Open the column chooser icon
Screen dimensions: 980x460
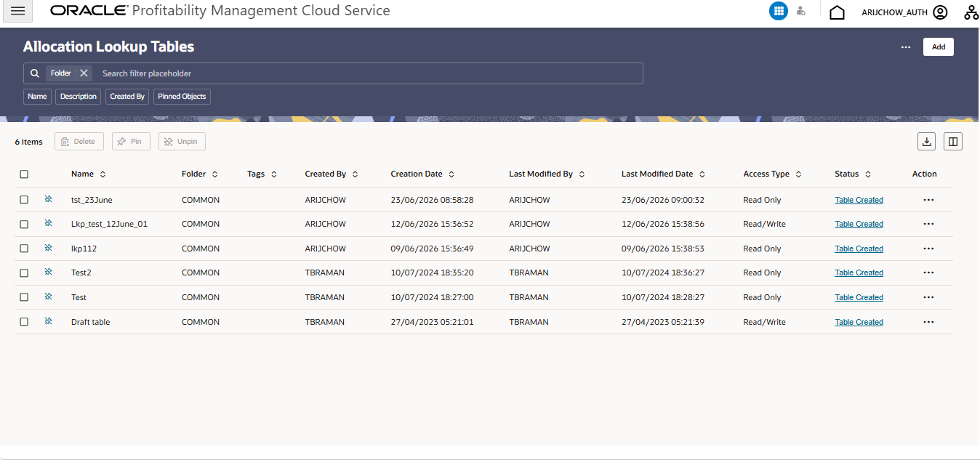point(953,142)
